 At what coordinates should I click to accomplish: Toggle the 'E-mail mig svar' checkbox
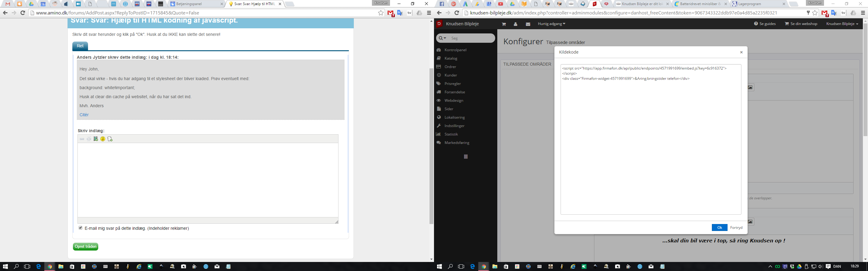tap(80, 228)
